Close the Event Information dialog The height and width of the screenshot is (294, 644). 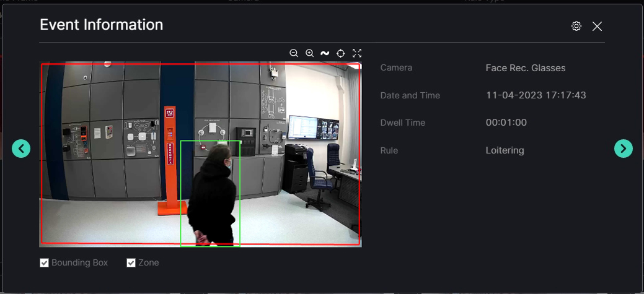[597, 26]
